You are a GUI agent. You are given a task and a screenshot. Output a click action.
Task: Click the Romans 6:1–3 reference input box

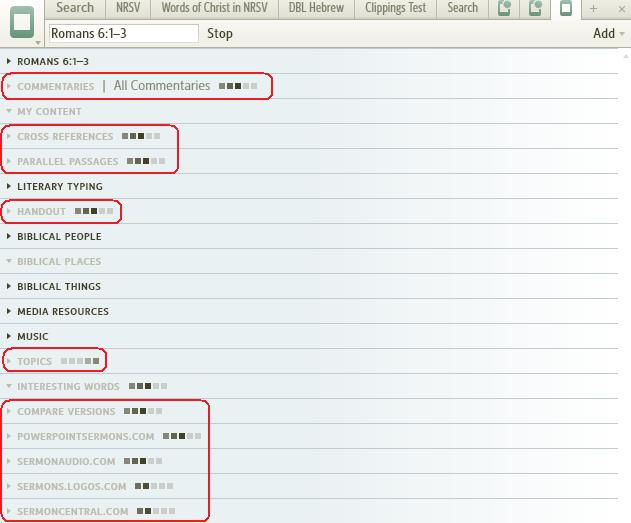click(124, 33)
